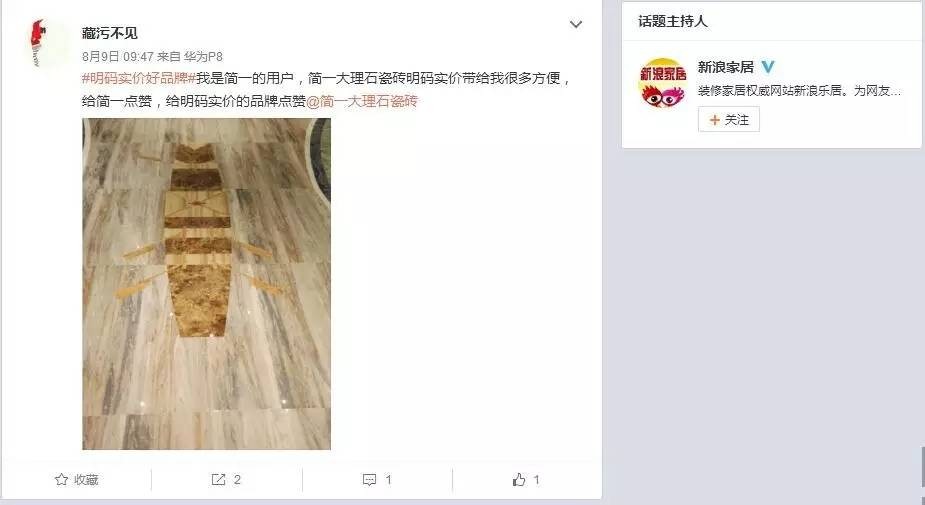Open comments via the speech bubble icon
Viewport: 925px width, 505px height.
pos(369,480)
